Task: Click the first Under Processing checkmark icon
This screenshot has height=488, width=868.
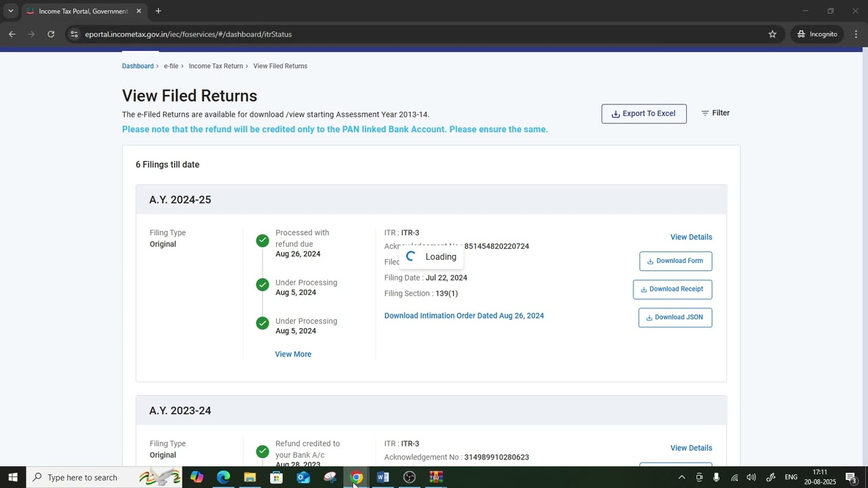Action: (262, 285)
